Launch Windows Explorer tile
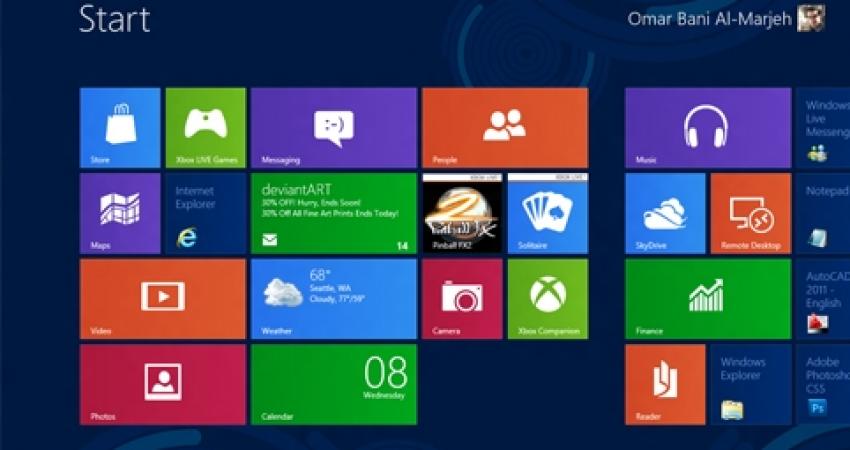Screen dimensions: 850x450 (751, 384)
